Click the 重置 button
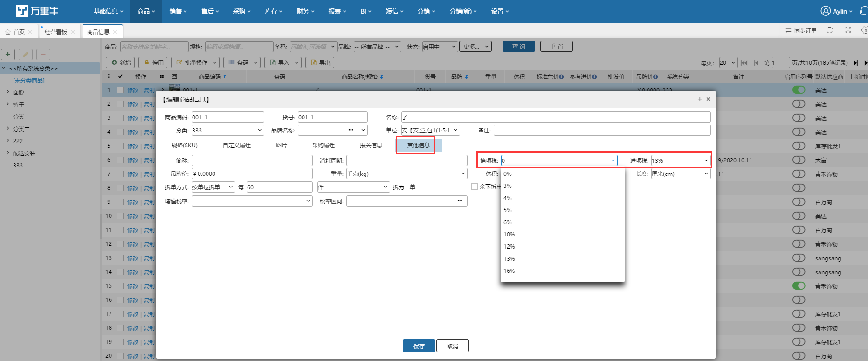Viewport: 868px width, 361px height. (x=557, y=46)
